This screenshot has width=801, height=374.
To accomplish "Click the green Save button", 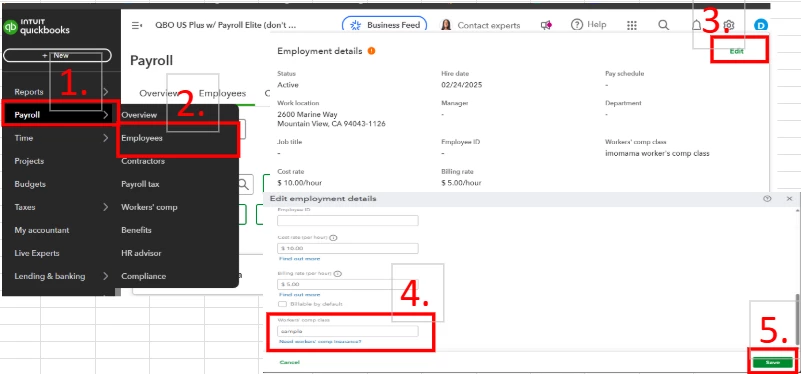I will click(772, 362).
